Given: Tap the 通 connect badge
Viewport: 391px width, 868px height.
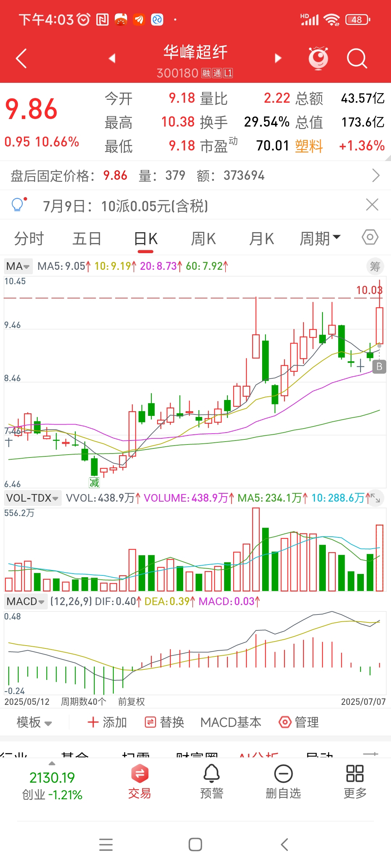Looking at the screenshot, I should coord(217,73).
